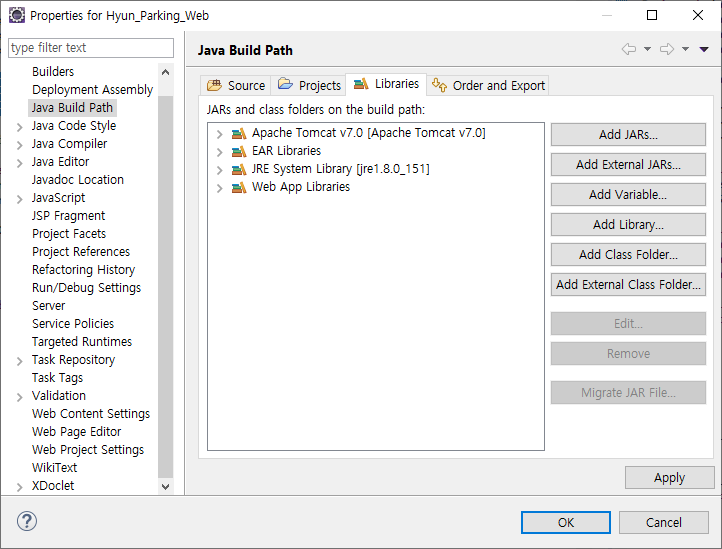This screenshot has width=722, height=549.
Task: Click the Apache Tomcat v7.0 library icon
Action: (239, 134)
